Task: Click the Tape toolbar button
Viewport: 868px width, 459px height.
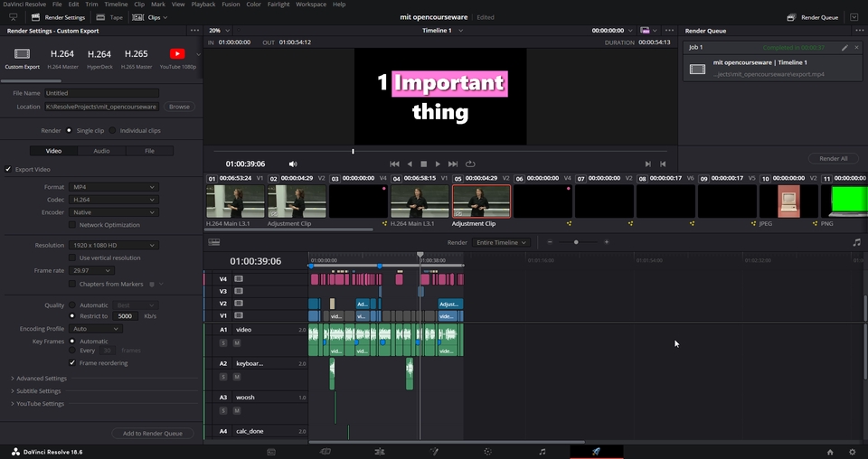Action: [109, 17]
